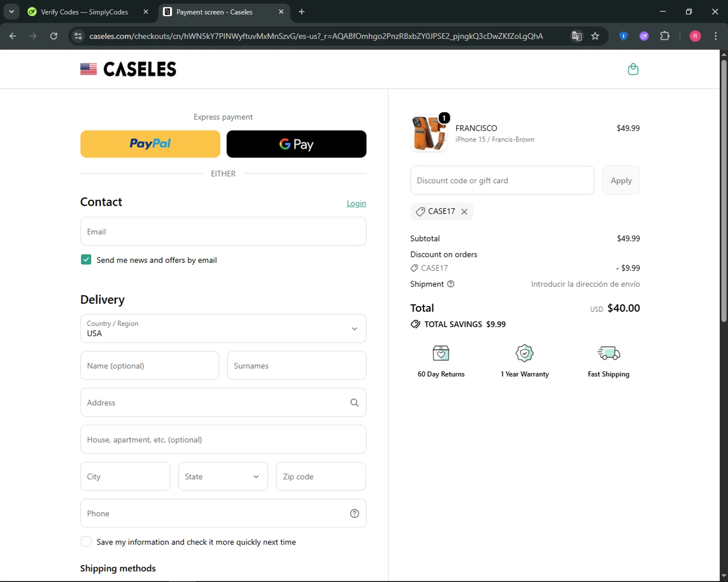Uncheck Send me news and offers by email
Screen dimensions: 728x582
click(86, 259)
